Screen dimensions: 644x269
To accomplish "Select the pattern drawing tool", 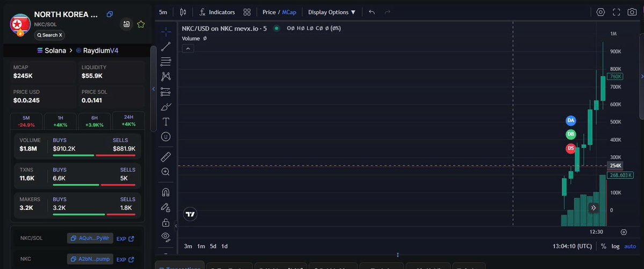I will 166,76.
